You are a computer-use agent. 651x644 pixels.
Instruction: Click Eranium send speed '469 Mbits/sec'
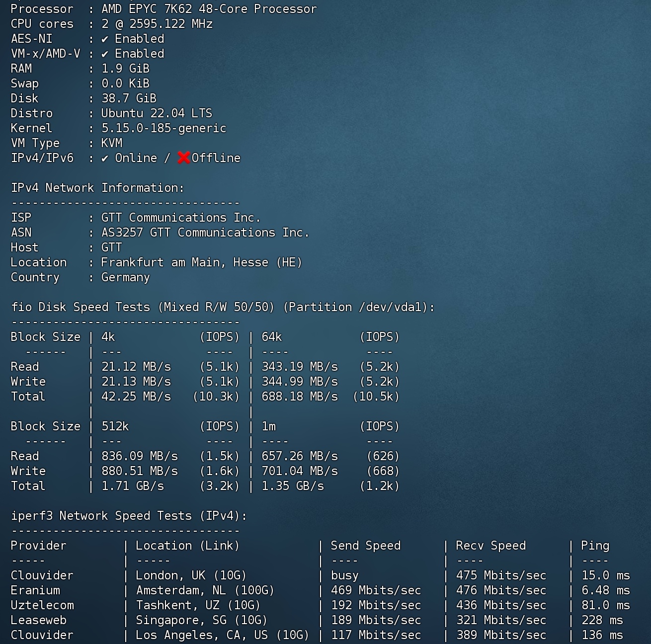(x=376, y=590)
